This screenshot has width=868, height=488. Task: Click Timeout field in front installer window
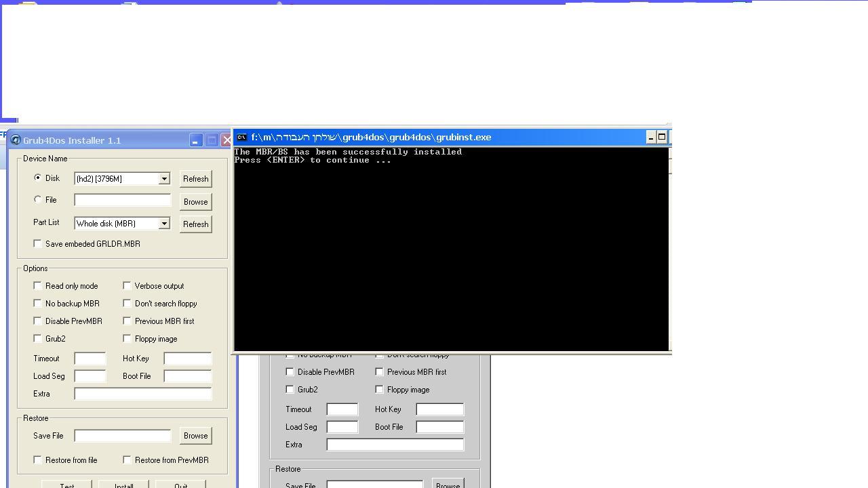pyautogui.click(x=90, y=359)
